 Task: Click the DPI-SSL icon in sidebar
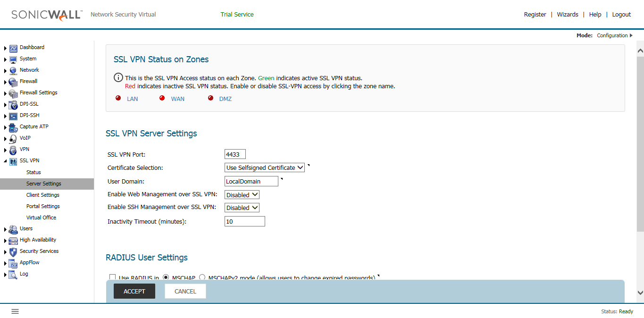click(x=13, y=104)
